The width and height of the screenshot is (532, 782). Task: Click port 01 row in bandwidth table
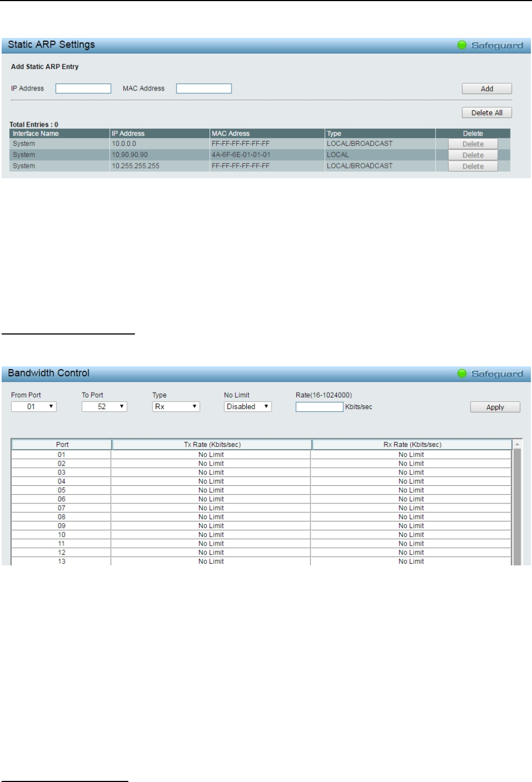262,455
